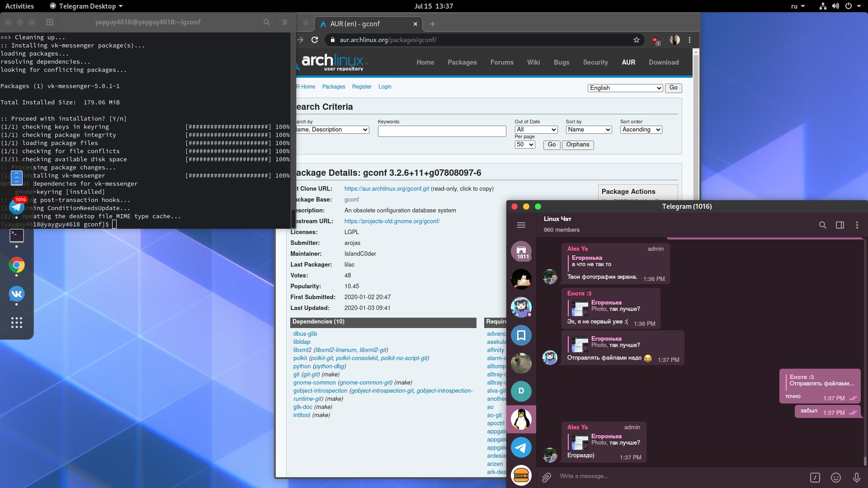Screen dimensions: 868x488
Task: Click Go button beside Orphans
Action: [x=552, y=145]
